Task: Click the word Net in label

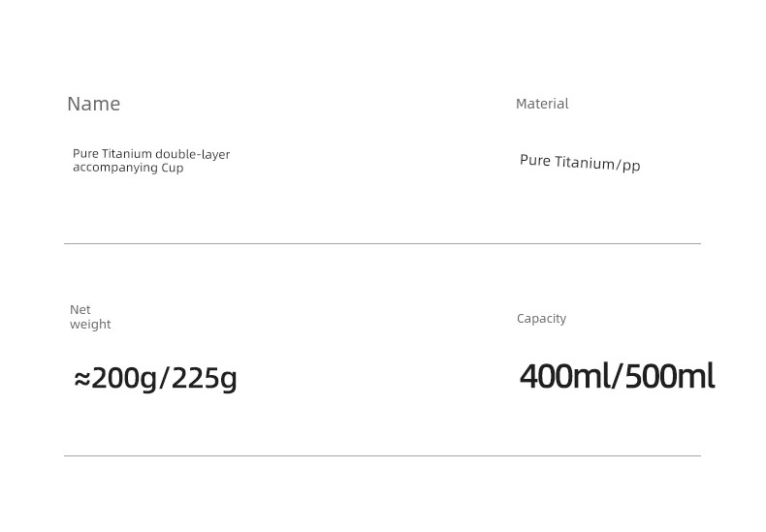Action: click(x=80, y=309)
